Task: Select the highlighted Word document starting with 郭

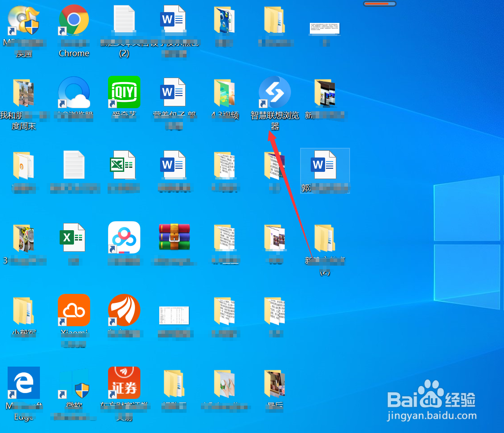Action: click(x=325, y=171)
